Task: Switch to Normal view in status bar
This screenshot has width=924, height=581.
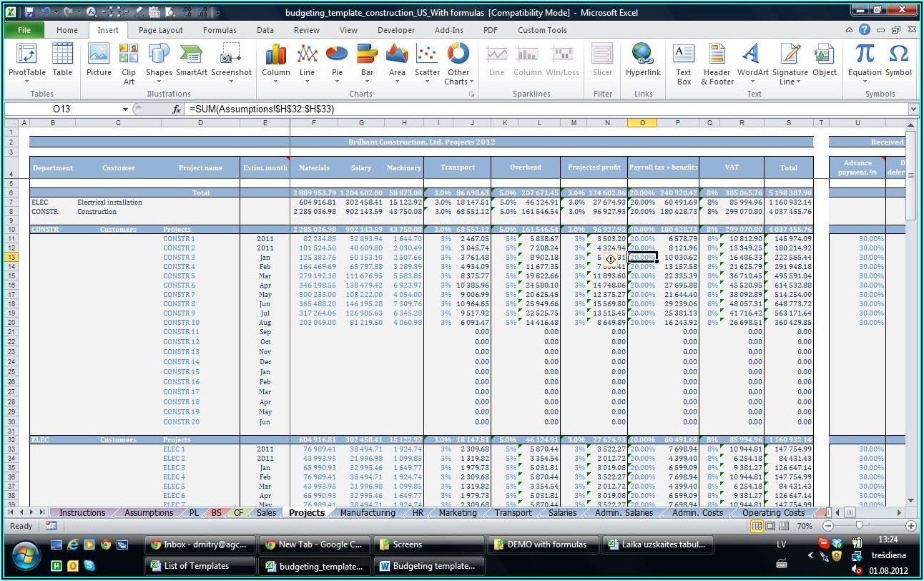Action: pos(757,526)
